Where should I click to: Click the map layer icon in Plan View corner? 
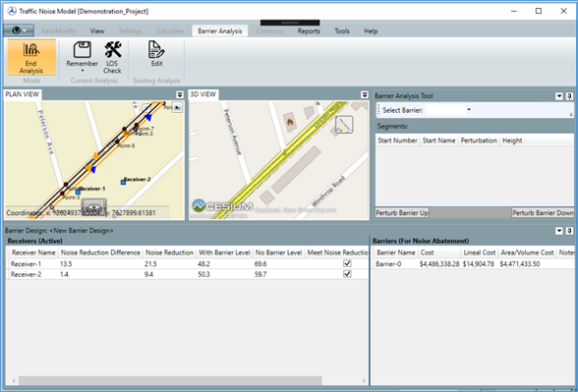point(177,107)
